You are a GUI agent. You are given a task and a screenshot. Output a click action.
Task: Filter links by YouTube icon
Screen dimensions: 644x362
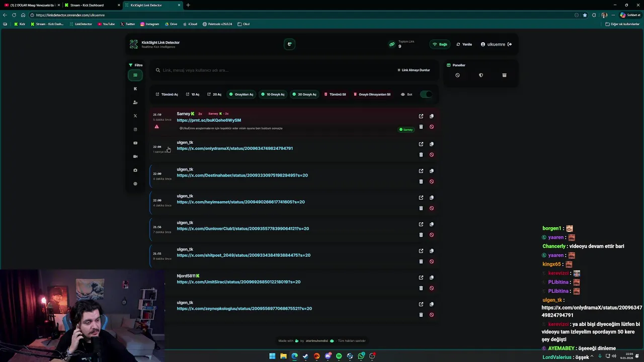pos(135,143)
